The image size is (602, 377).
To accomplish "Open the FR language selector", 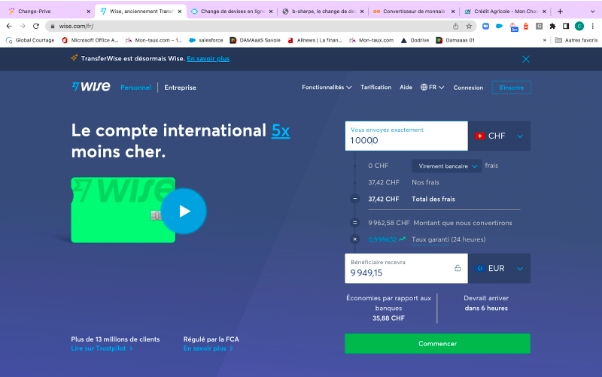I will pyautogui.click(x=432, y=88).
